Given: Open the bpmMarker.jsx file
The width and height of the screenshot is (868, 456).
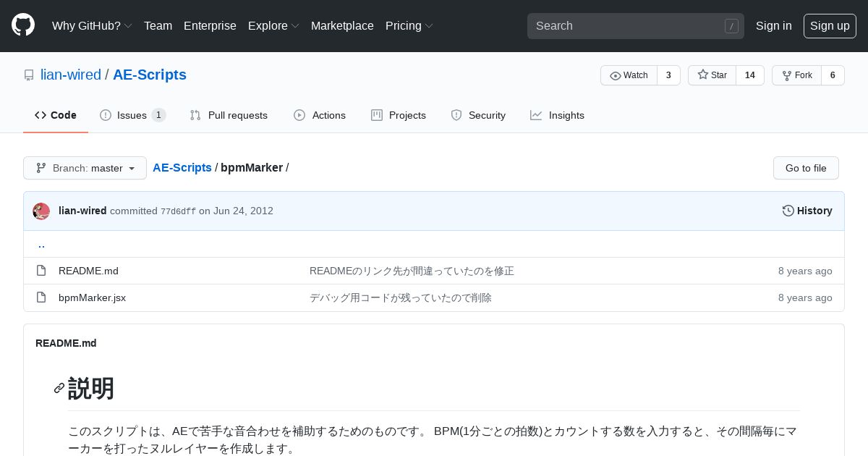Looking at the screenshot, I should pos(92,297).
